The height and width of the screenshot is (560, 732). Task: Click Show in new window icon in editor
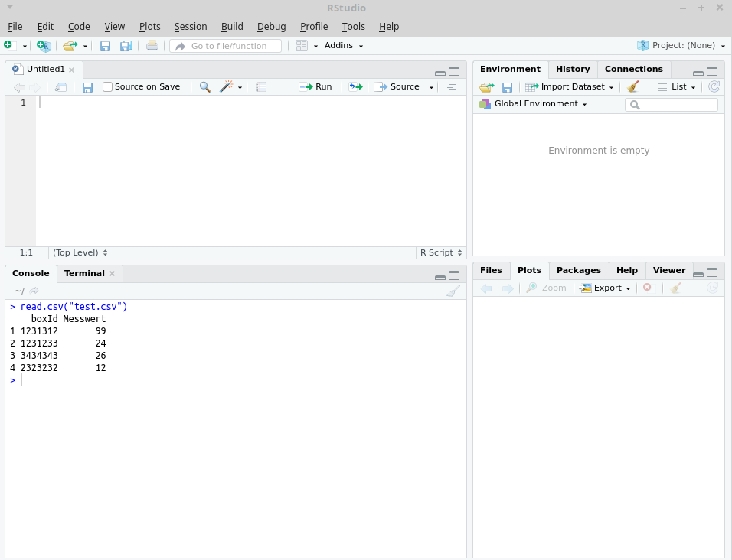pos(60,86)
